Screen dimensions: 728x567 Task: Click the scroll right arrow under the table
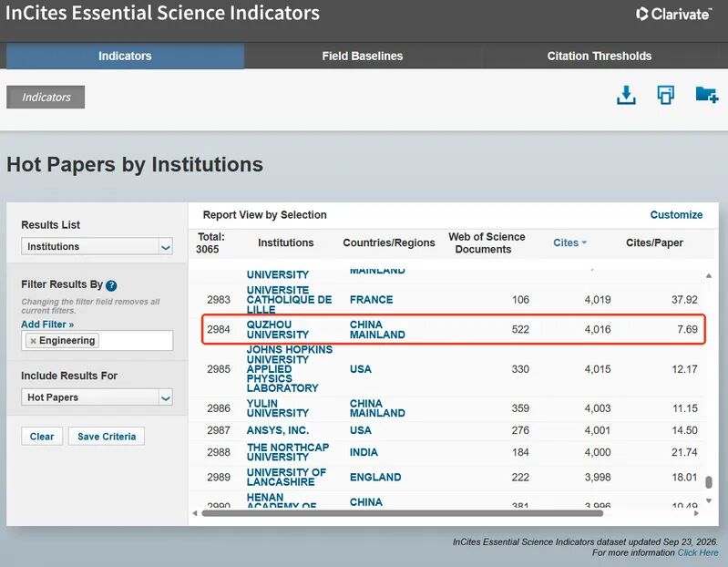pyautogui.click(x=696, y=513)
